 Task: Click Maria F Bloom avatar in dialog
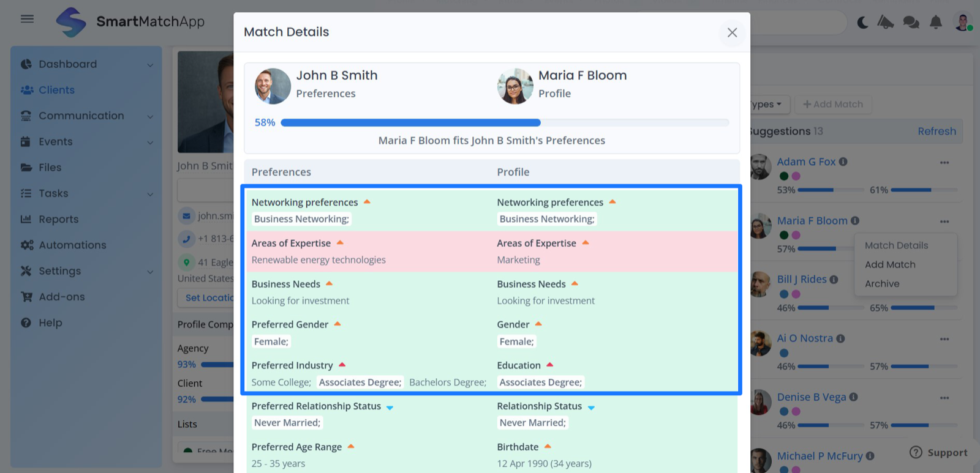[x=515, y=86]
